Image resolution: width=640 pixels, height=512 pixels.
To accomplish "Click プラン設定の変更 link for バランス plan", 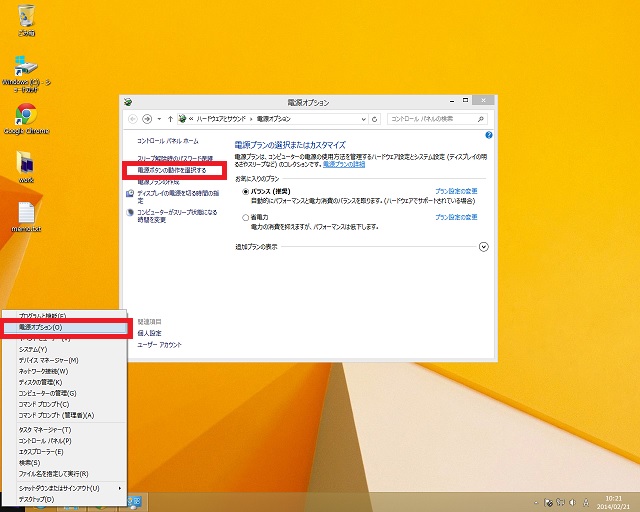I will (456, 190).
